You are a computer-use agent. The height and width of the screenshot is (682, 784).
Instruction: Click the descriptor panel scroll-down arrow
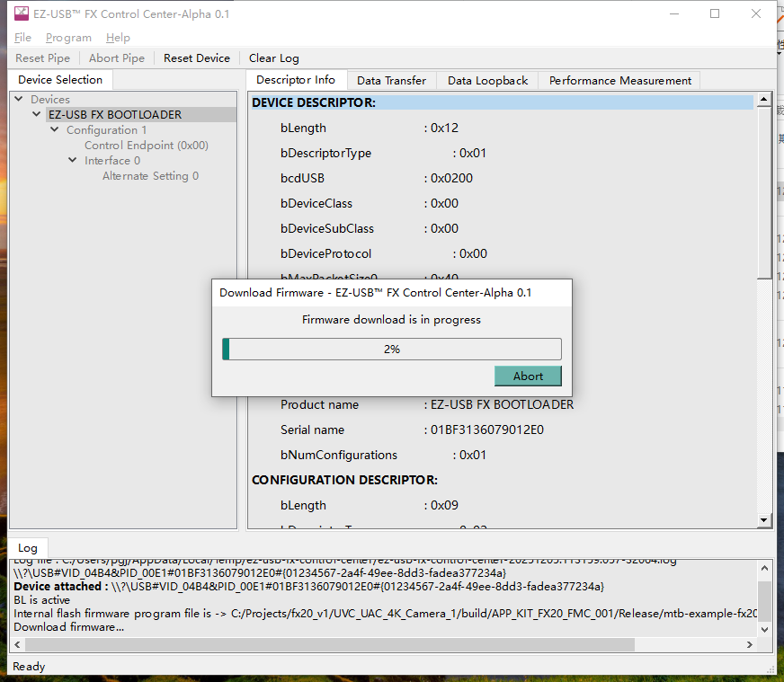coord(763,520)
